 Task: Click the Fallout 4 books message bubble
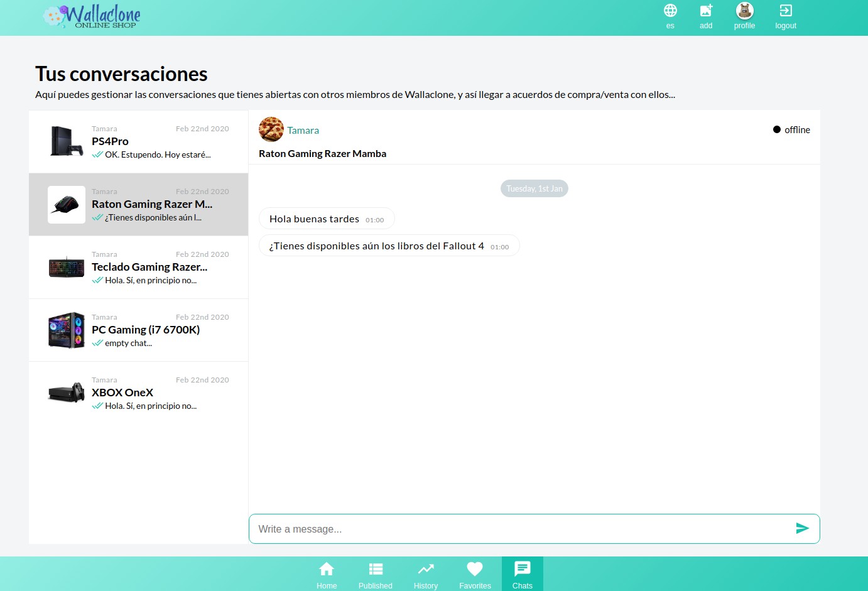(389, 246)
